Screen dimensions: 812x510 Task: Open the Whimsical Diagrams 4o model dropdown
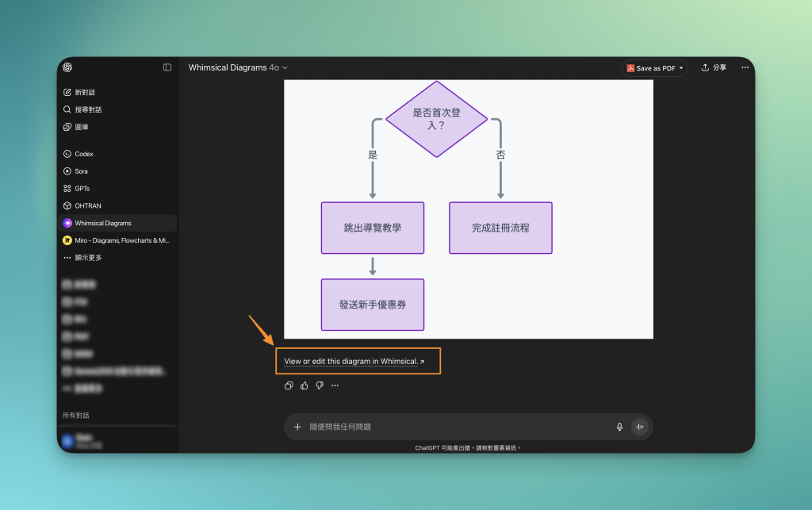tap(238, 67)
